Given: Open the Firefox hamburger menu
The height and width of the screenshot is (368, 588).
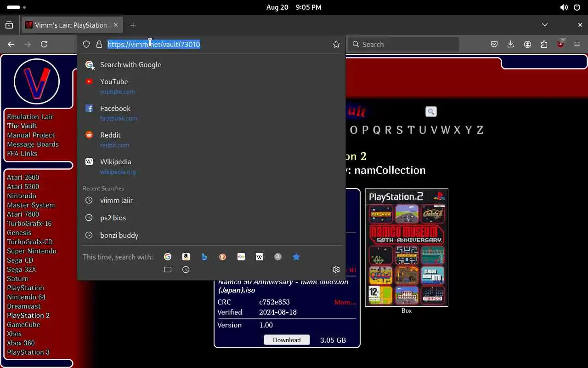Looking at the screenshot, I should [577, 44].
